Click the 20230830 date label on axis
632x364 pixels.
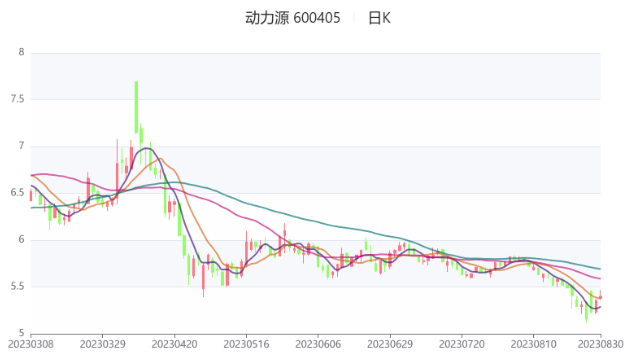[x=601, y=345]
